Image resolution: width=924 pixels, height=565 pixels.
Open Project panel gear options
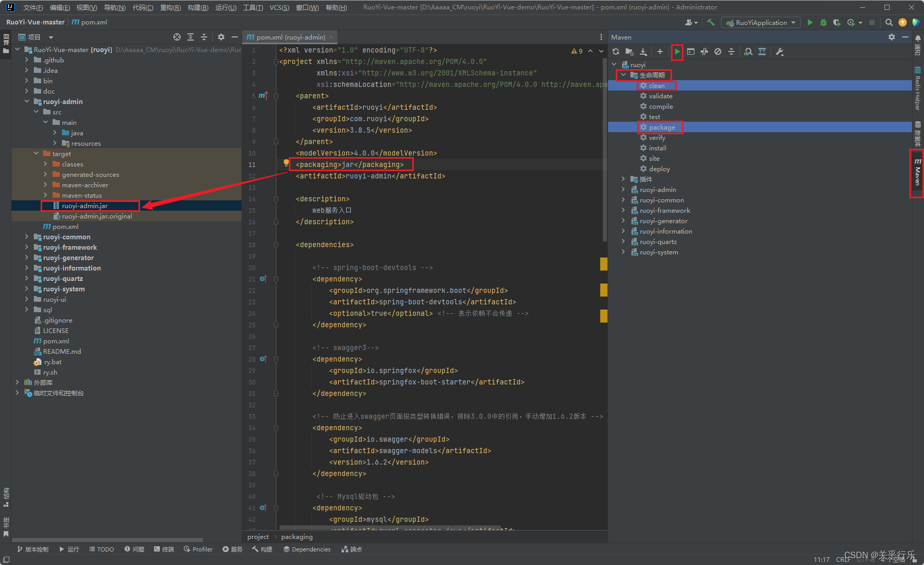(x=221, y=37)
